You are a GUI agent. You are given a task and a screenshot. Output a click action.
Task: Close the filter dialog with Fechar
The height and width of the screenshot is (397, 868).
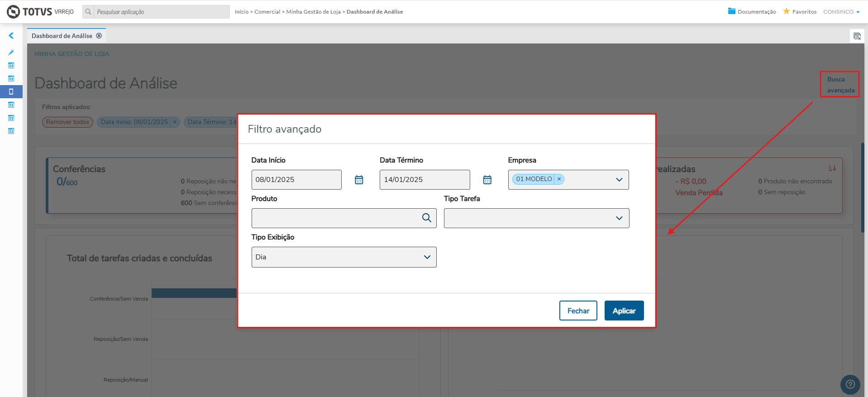(578, 311)
